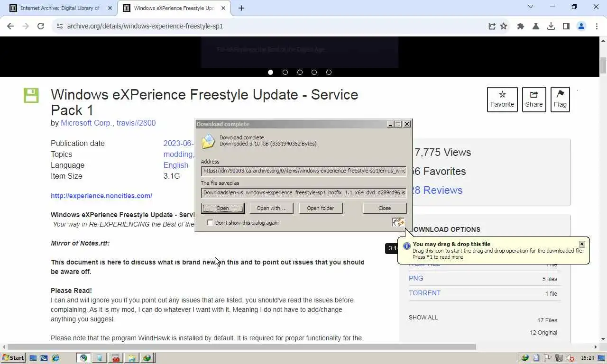This screenshot has height=364, width=607.
Task: Open the browser extensions puzzle icon
Action: coord(521,26)
